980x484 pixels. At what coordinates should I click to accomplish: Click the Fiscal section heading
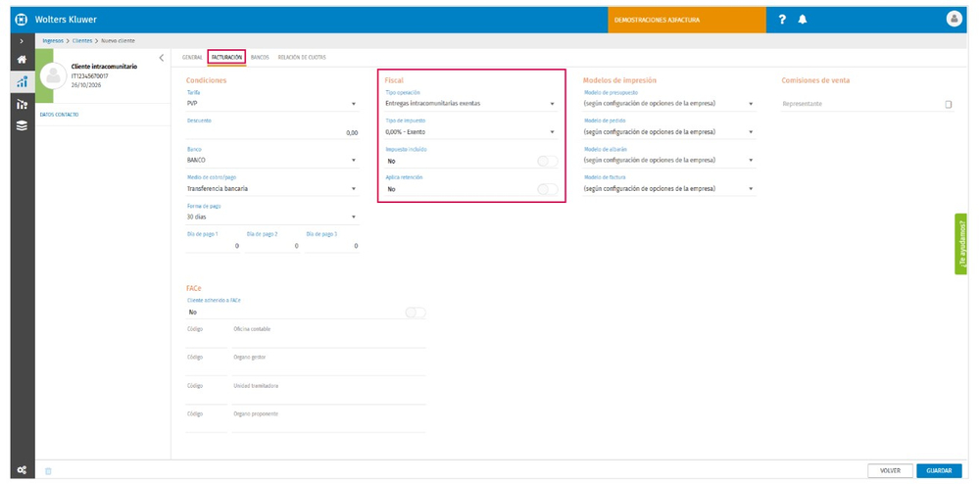[x=394, y=80]
